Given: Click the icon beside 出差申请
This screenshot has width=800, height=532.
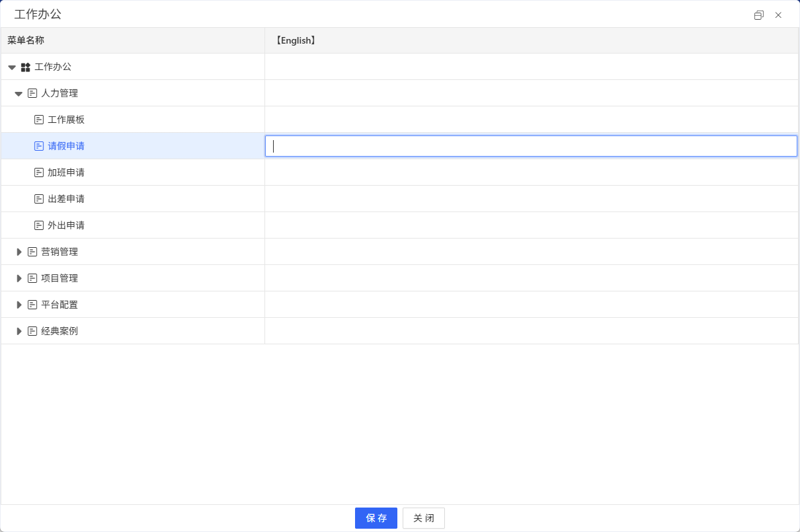Looking at the screenshot, I should (39, 199).
